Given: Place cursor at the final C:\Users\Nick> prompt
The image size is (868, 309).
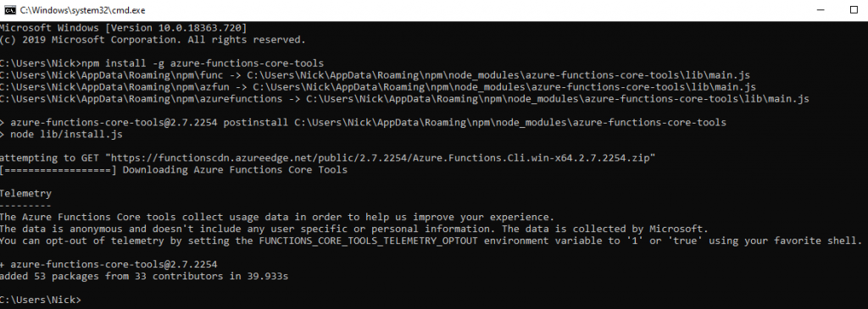Looking at the screenshot, I should pyautogui.click(x=41, y=300).
